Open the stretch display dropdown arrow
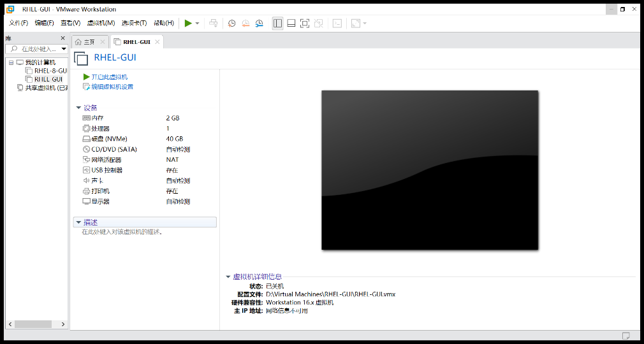Screen dimensions: 644x344 (365, 24)
